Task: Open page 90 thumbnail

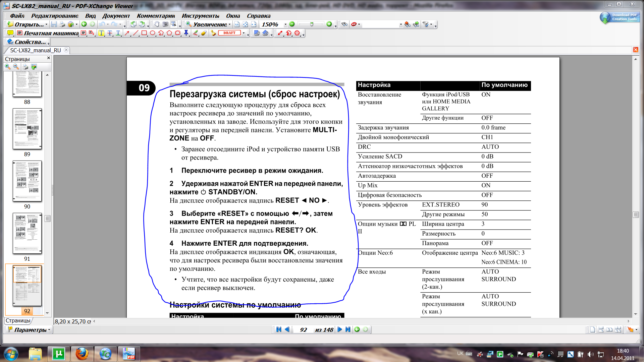Action: point(27,181)
